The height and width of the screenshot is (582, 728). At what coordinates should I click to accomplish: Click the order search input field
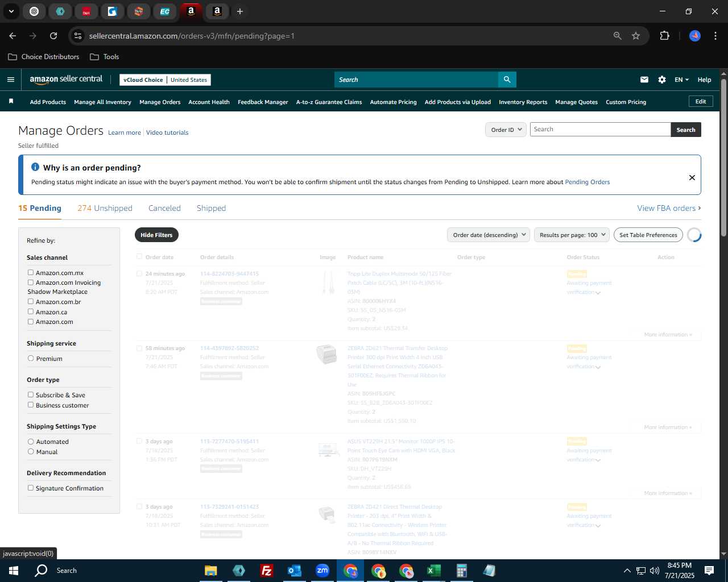point(600,130)
